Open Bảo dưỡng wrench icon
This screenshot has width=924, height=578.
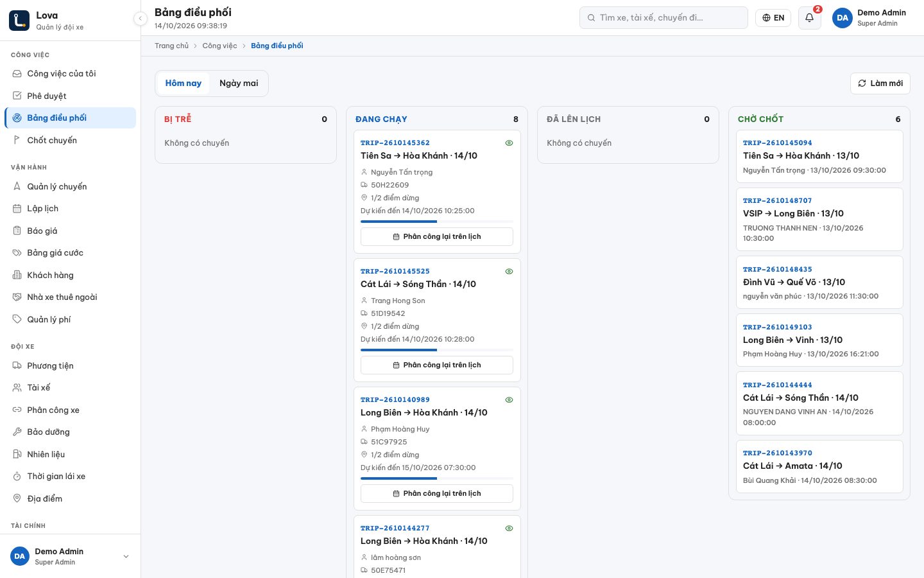17,432
